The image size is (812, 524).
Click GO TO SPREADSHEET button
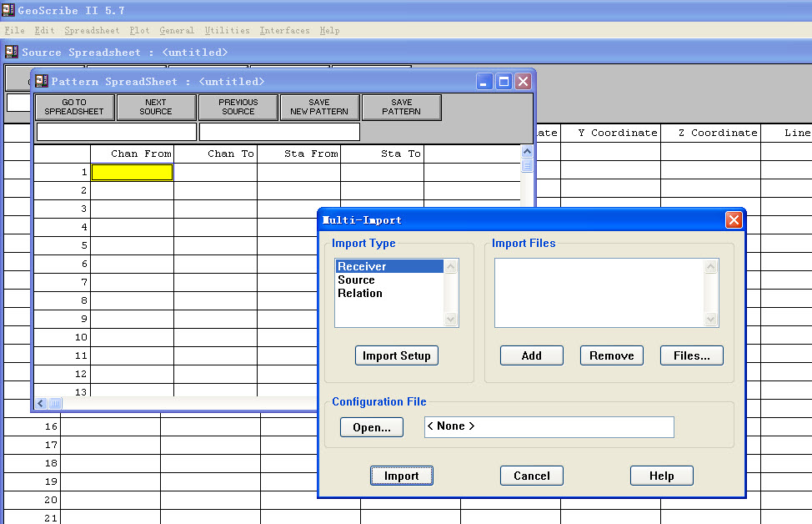tap(74, 108)
